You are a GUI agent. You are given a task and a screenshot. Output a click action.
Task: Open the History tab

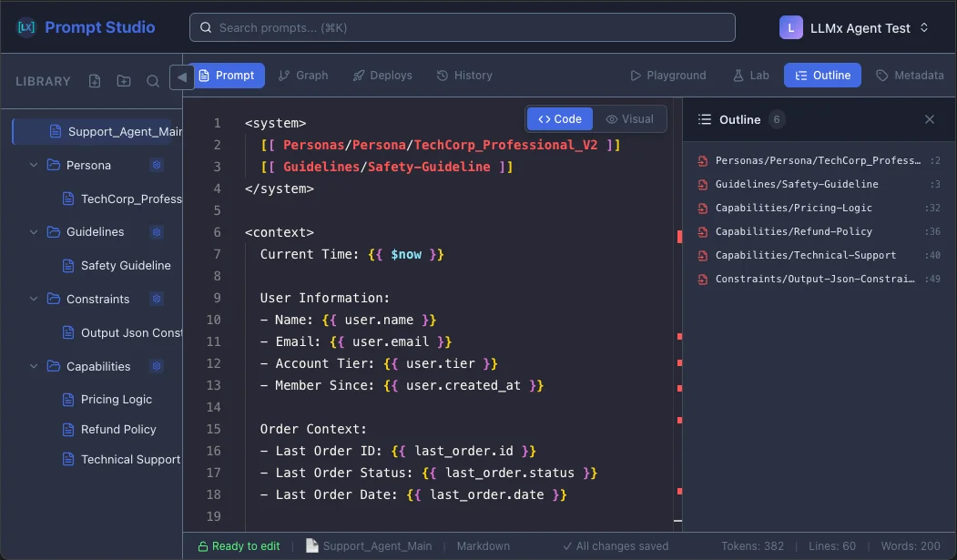(464, 76)
